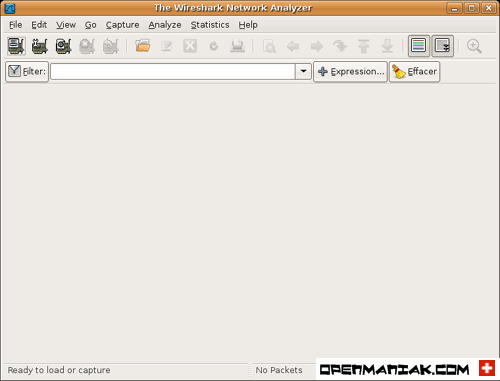Open the View menu
Screen dimensions: 500x381
tap(66, 25)
